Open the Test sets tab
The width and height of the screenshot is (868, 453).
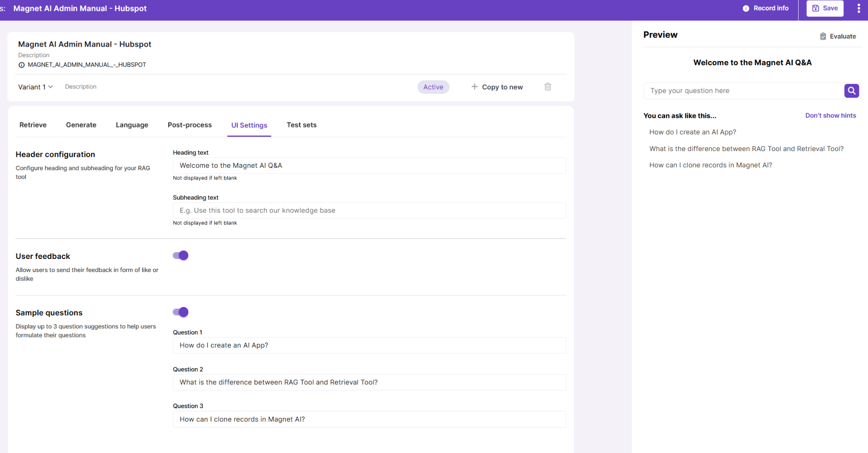301,125
